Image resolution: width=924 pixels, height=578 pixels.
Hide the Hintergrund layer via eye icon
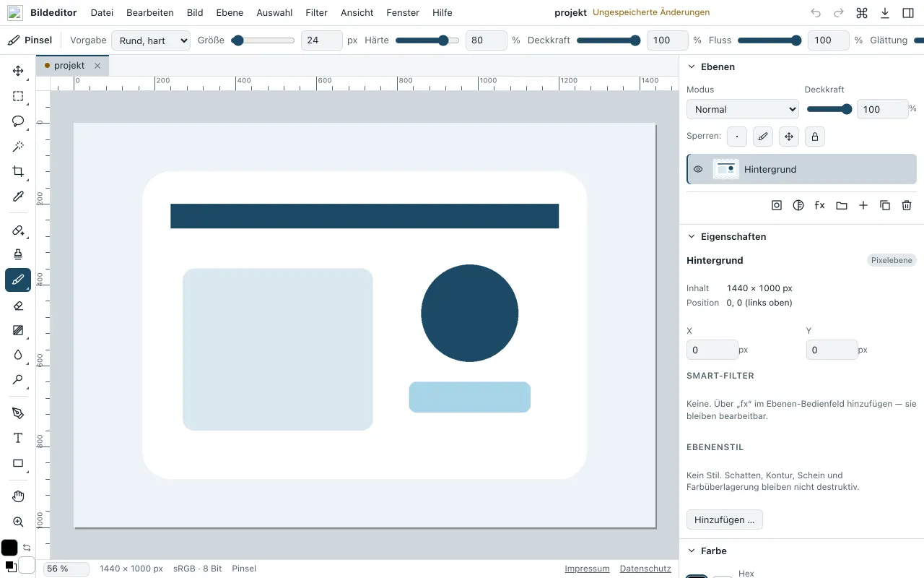(x=698, y=169)
